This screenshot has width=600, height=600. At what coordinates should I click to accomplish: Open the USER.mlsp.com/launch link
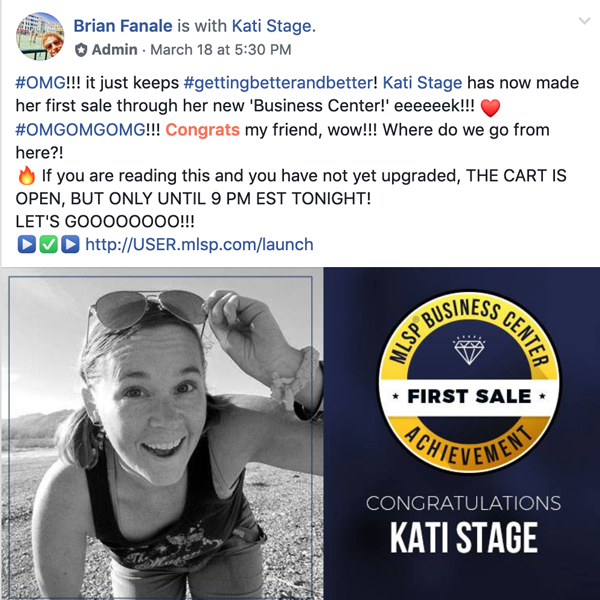pyautogui.click(x=199, y=245)
